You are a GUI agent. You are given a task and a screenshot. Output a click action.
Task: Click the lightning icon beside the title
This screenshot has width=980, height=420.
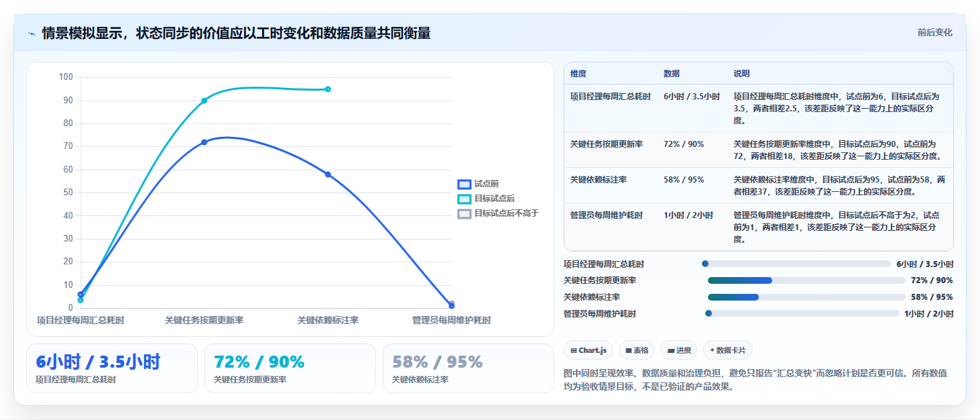point(32,34)
